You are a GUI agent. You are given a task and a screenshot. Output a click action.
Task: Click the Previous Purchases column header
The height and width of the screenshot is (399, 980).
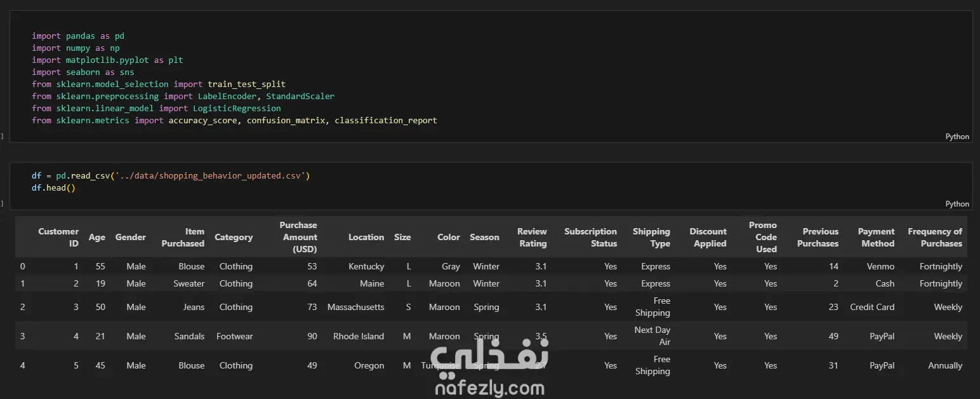[818, 237]
